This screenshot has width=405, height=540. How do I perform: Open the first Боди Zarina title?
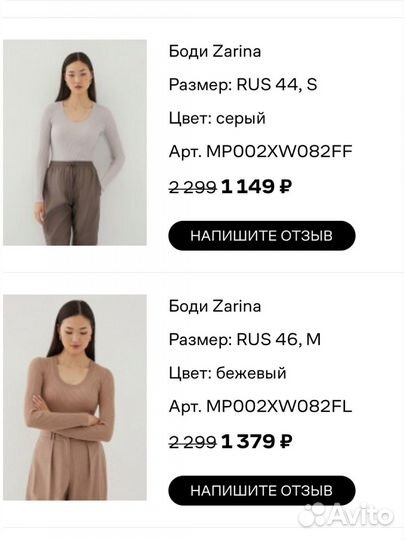pyautogui.click(x=215, y=52)
